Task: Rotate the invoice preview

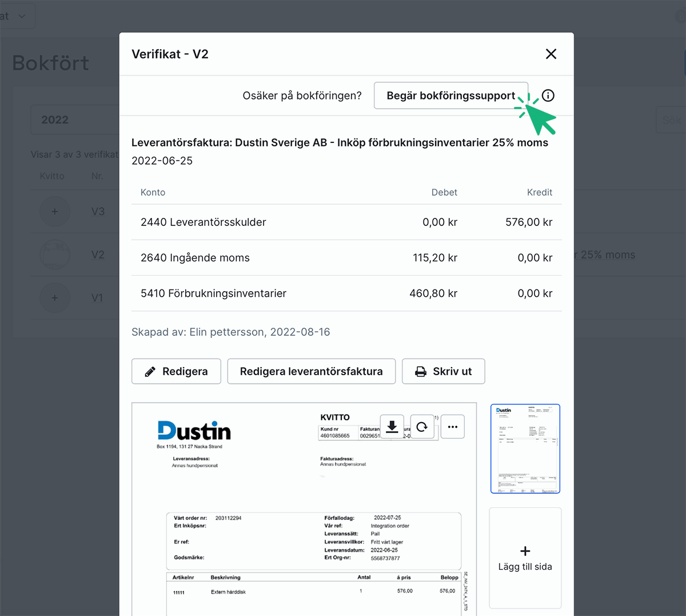Action: pyautogui.click(x=422, y=426)
